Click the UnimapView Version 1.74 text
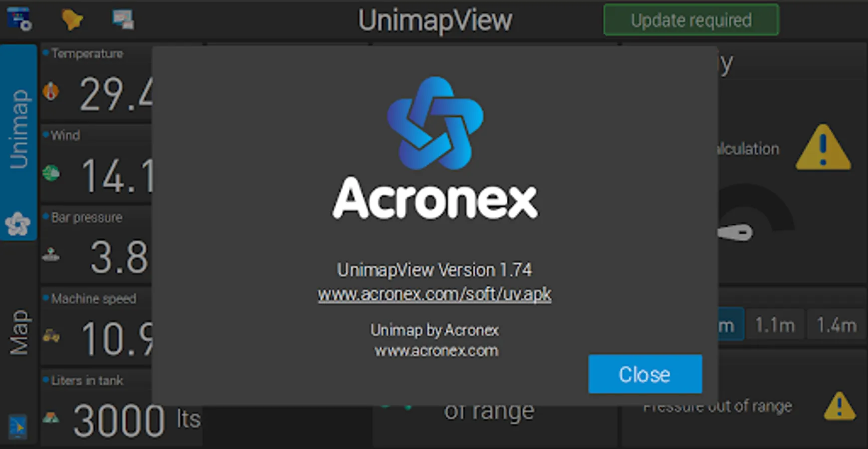The height and width of the screenshot is (449, 868). [435, 270]
